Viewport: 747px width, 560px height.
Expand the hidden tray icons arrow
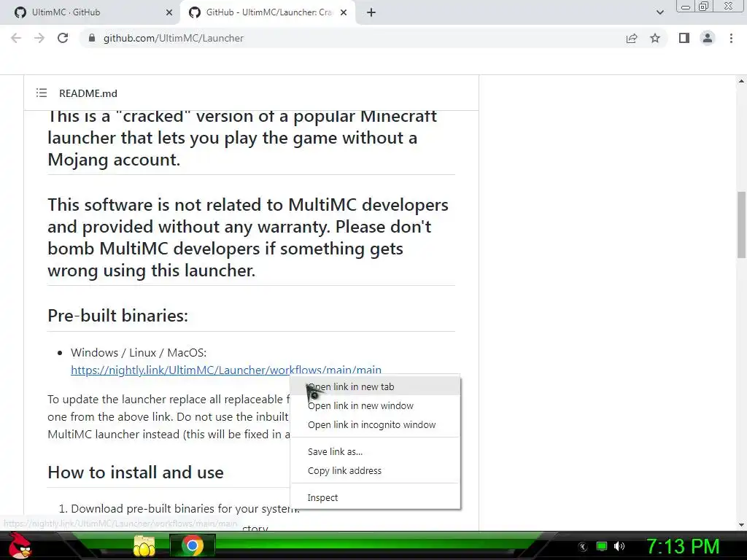pos(583,547)
